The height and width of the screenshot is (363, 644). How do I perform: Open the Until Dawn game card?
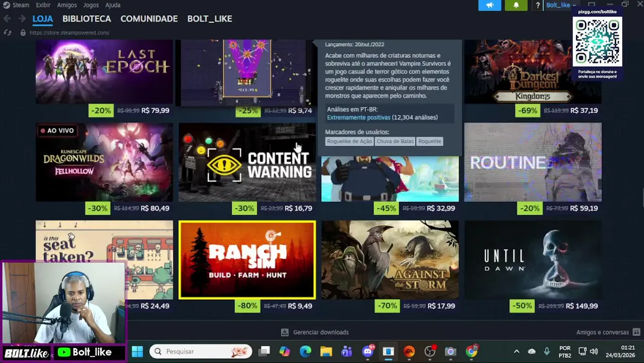[533, 260]
